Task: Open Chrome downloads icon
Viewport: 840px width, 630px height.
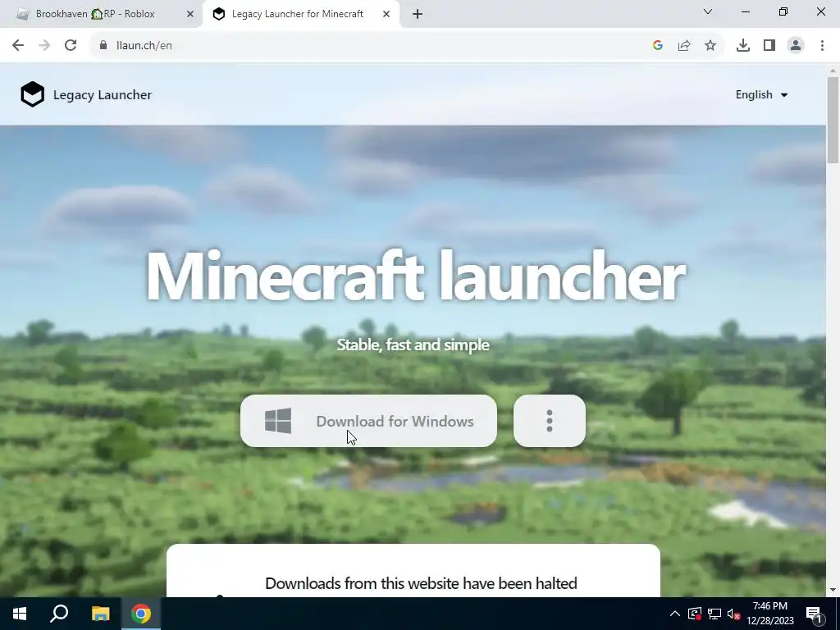Action: coord(743,46)
